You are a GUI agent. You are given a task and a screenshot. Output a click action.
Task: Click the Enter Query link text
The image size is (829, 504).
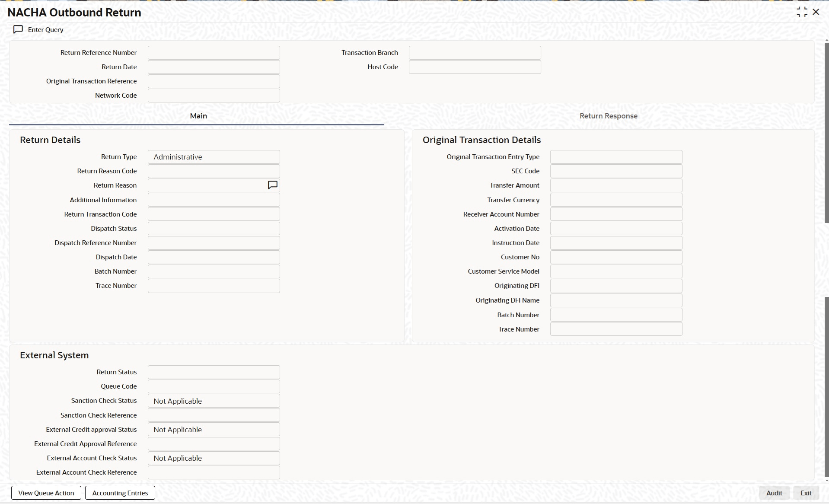(46, 29)
